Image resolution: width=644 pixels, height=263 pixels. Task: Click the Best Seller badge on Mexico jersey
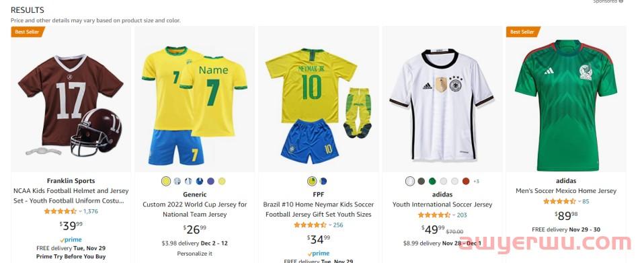point(522,32)
